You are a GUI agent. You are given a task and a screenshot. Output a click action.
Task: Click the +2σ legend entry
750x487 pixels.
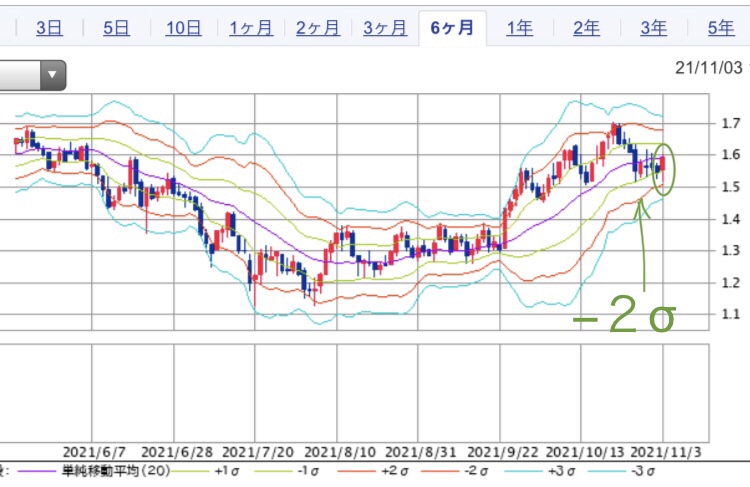pos(395,471)
